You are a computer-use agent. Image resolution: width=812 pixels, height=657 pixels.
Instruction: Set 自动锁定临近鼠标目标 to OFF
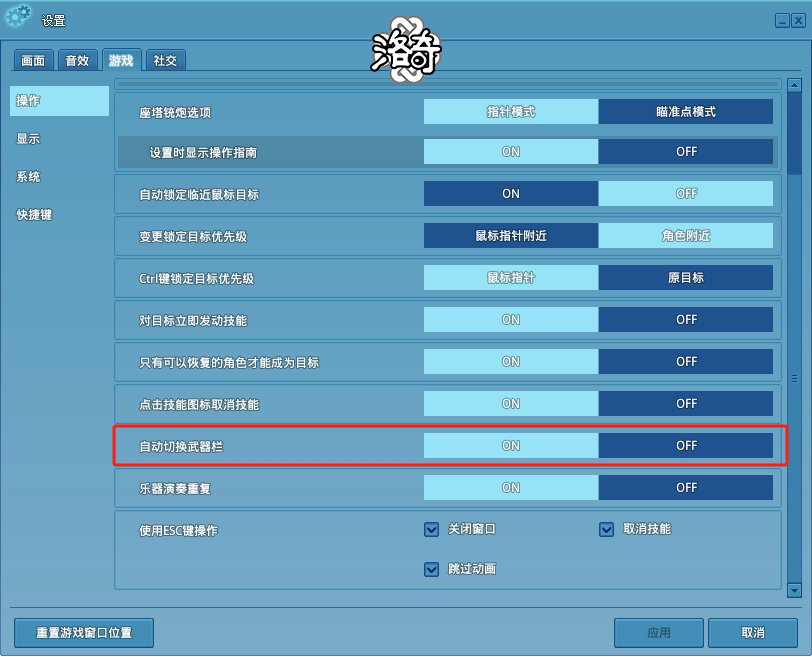click(x=685, y=194)
